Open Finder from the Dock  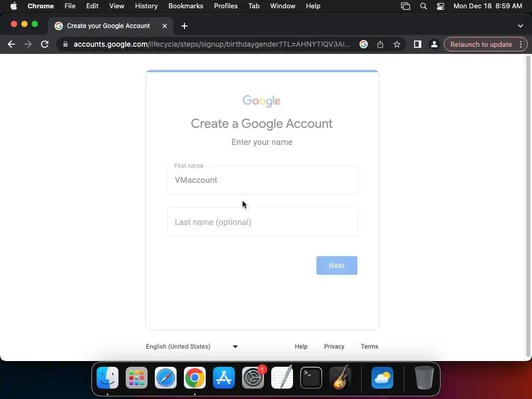tap(108, 378)
